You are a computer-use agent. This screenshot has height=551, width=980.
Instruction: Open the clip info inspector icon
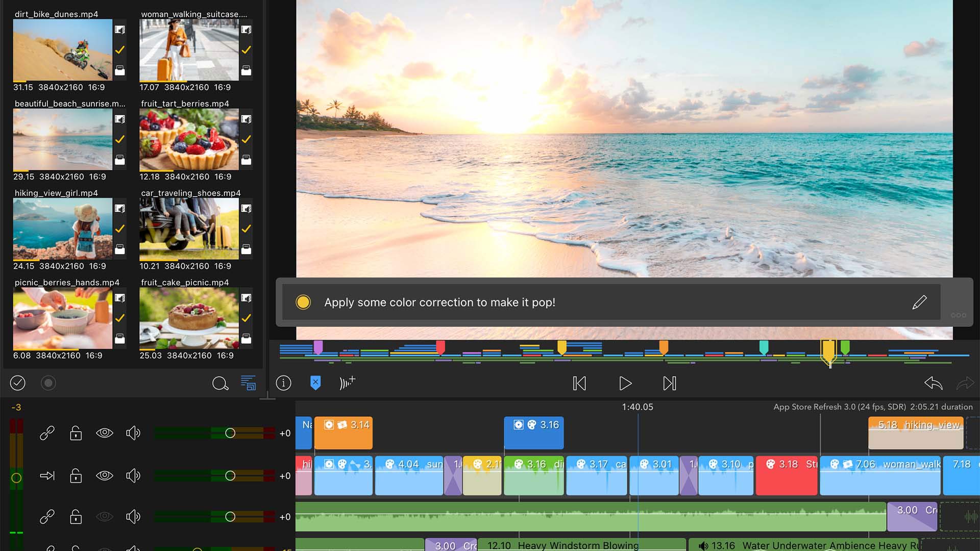click(283, 383)
